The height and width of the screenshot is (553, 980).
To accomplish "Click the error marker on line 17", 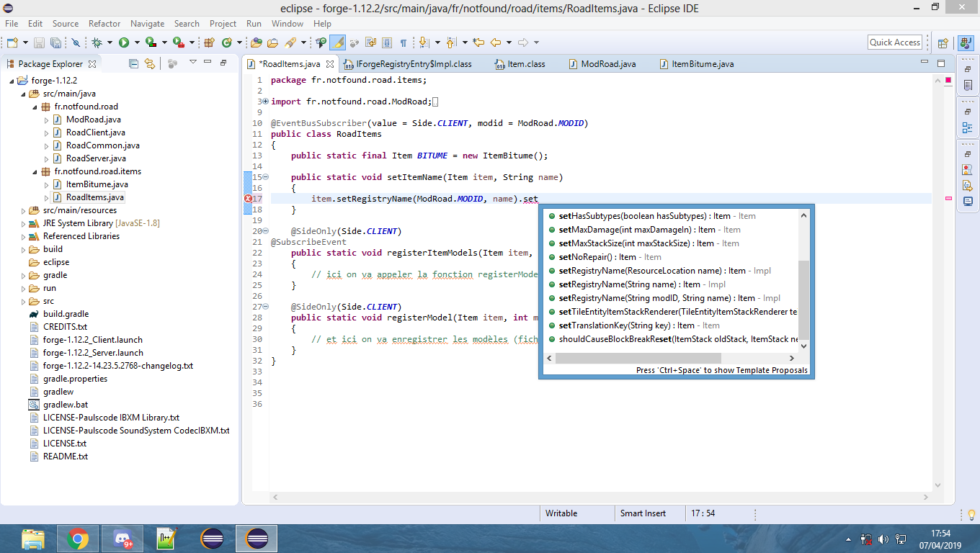I will (x=249, y=199).
